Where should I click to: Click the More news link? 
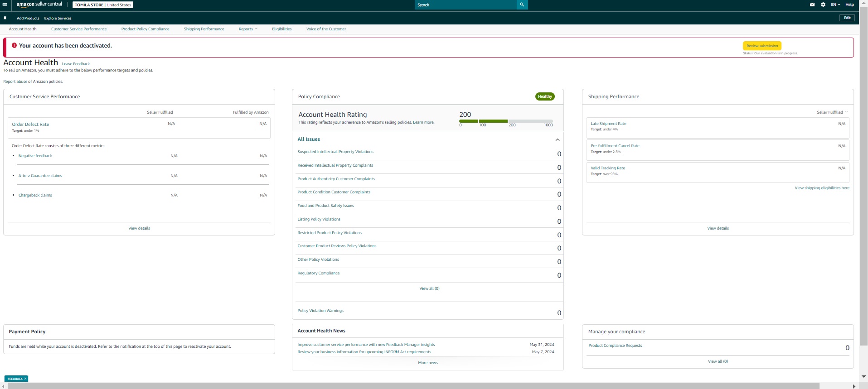[x=428, y=363]
